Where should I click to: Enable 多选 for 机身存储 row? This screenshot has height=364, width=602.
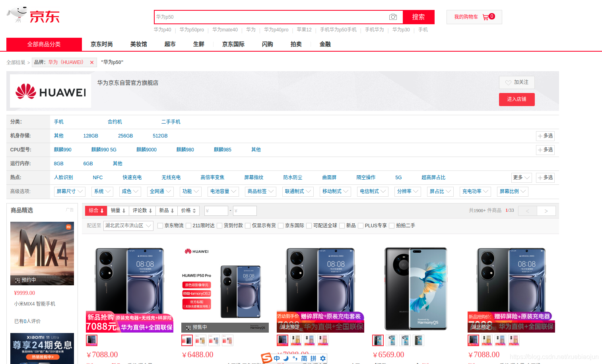pos(545,136)
